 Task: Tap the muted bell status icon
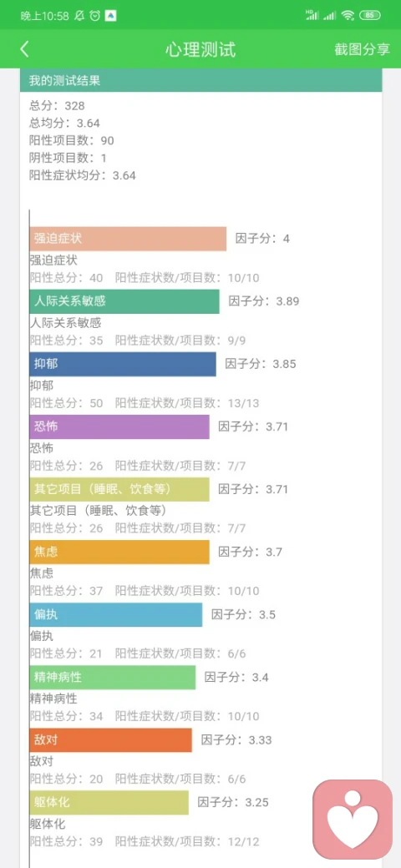click(79, 16)
